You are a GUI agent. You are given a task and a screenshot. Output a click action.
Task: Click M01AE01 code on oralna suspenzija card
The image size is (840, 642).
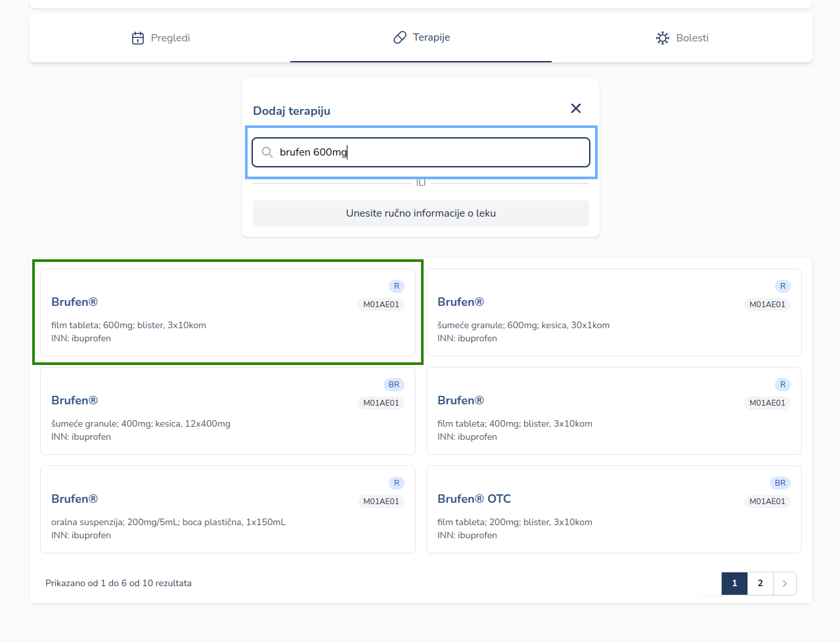(x=381, y=502)
